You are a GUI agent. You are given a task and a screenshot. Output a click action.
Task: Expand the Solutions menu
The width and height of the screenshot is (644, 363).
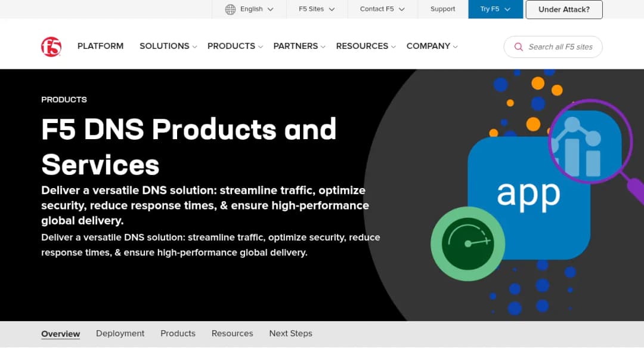(168, 46)
